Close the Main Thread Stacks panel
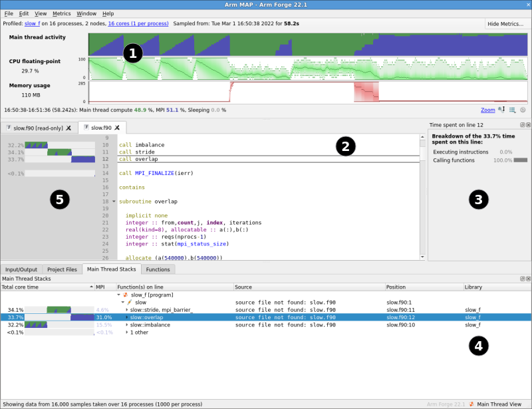Screen dimensions: 532x409 pyautogui.click(x=528, y=279)
